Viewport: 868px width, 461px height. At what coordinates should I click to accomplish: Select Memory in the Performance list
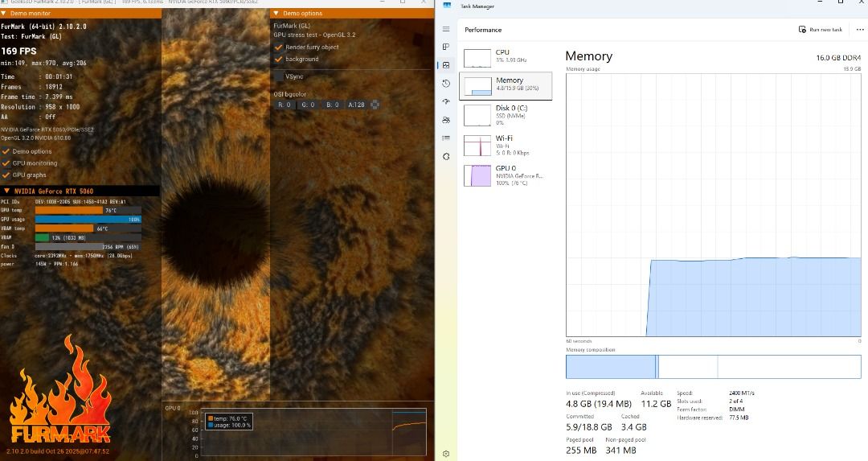506,86
